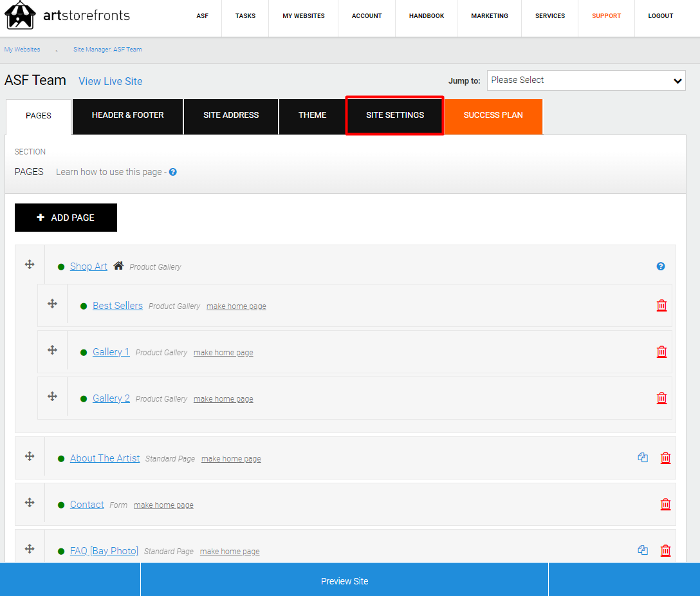
Task: Open the Contact page link
Action: (87, 505)
